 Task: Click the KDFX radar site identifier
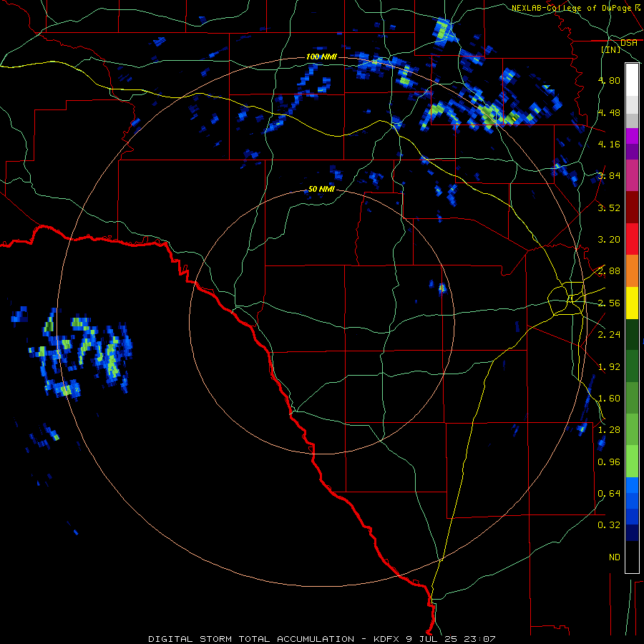point(386,639)
